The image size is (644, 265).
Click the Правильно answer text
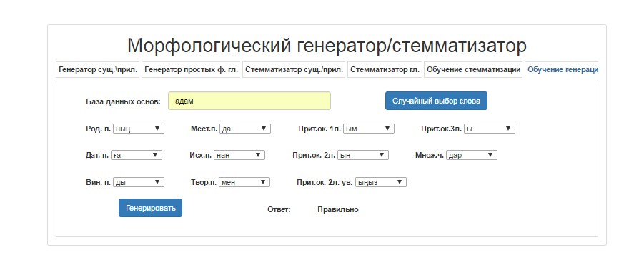click(337, 209)
